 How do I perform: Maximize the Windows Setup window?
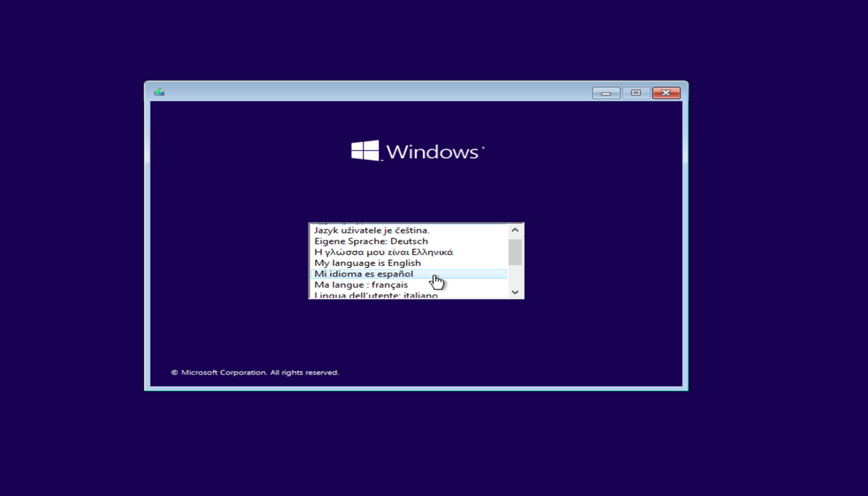point(636,93)
